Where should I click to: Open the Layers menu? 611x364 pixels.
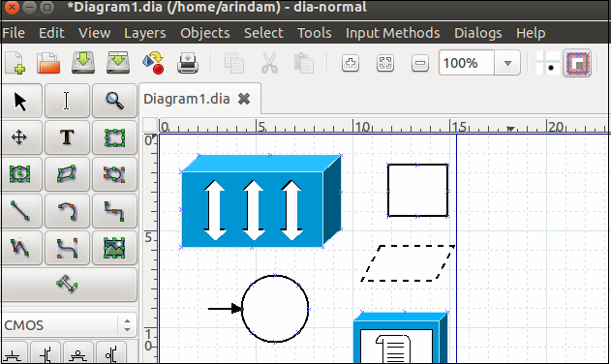[144, 33]
